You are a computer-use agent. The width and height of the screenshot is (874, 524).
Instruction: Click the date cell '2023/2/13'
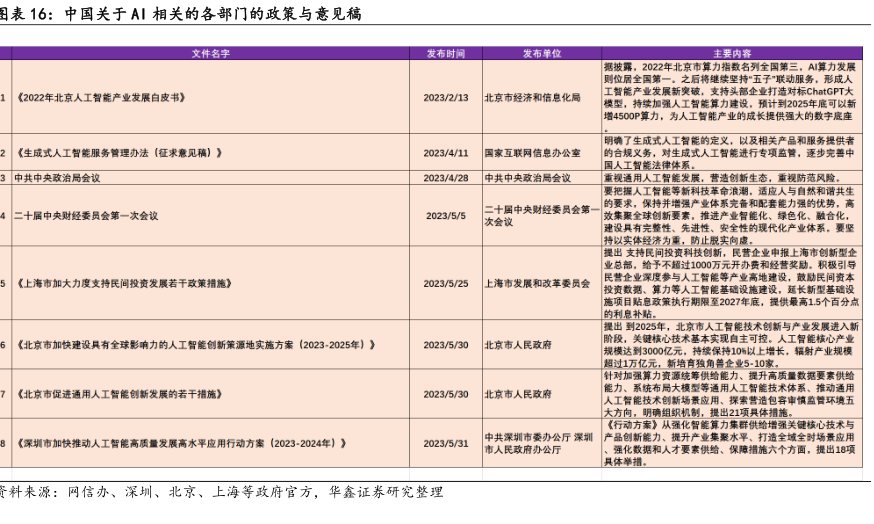(x=445, y=98)
